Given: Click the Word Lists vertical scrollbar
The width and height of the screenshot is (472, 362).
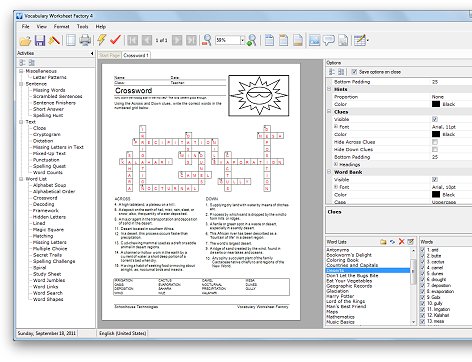Looking at the screenshot, I should point(413,286).
